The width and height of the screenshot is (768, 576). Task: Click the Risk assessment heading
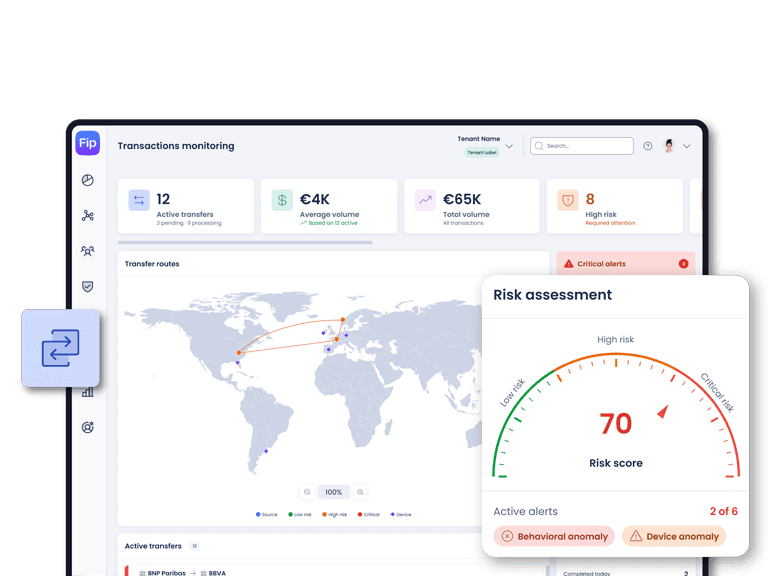552,294
